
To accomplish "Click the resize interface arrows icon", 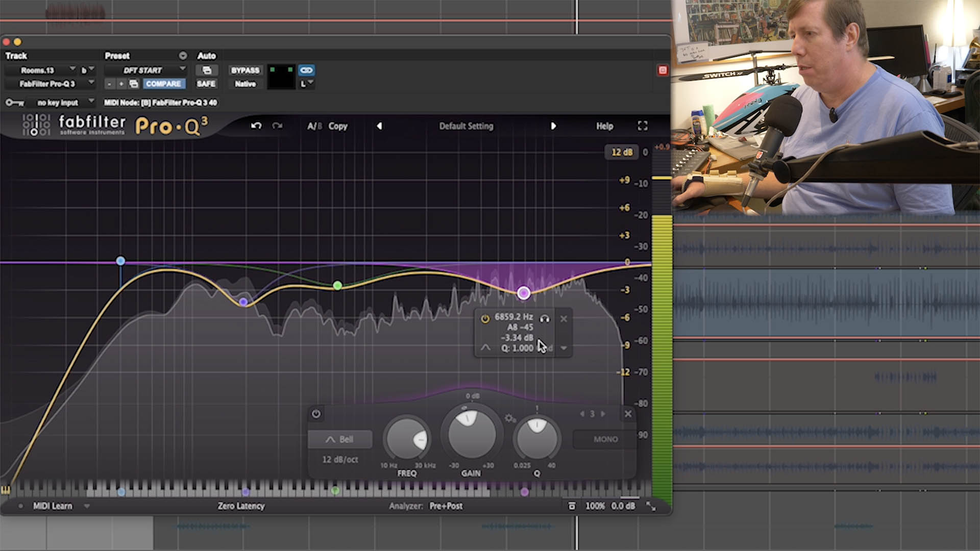I will tap(651, 506).
